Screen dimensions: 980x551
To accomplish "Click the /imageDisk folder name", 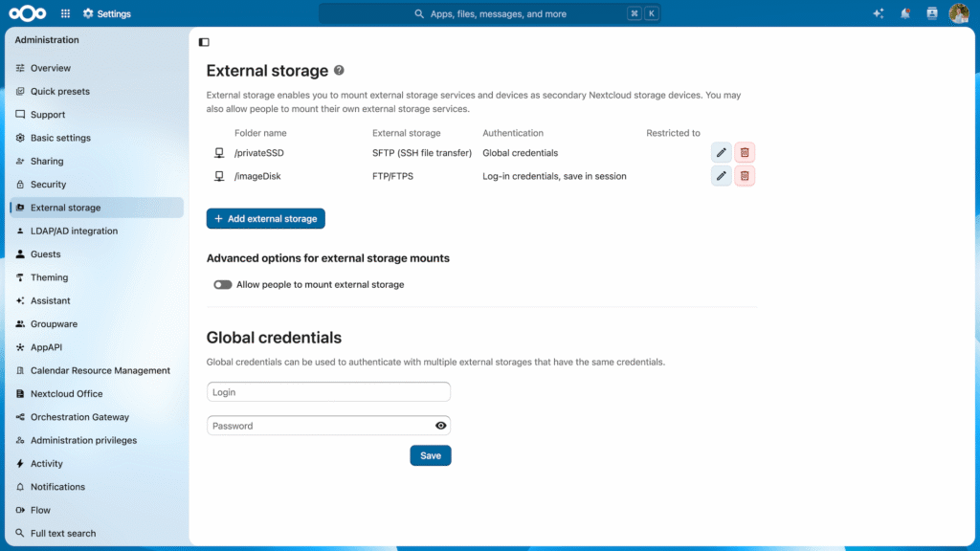I will pos(257,176).
